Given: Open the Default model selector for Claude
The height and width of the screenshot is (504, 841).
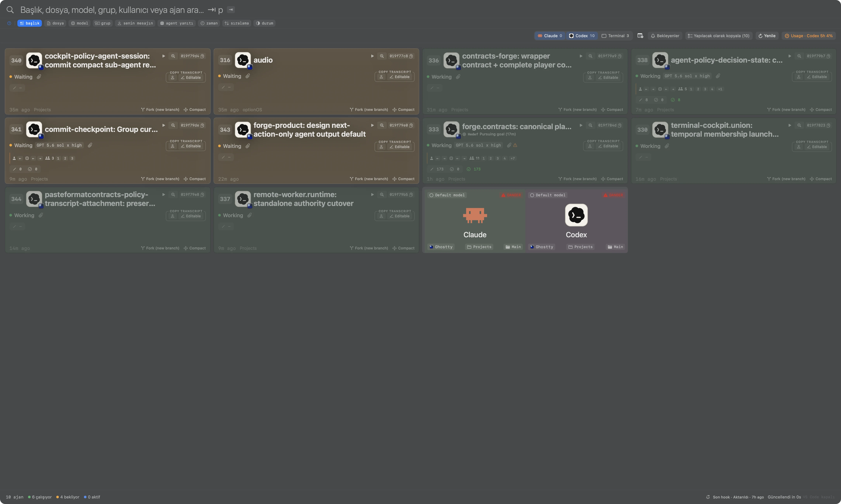Looking at the screenshot, I should (x=447, y=195).
